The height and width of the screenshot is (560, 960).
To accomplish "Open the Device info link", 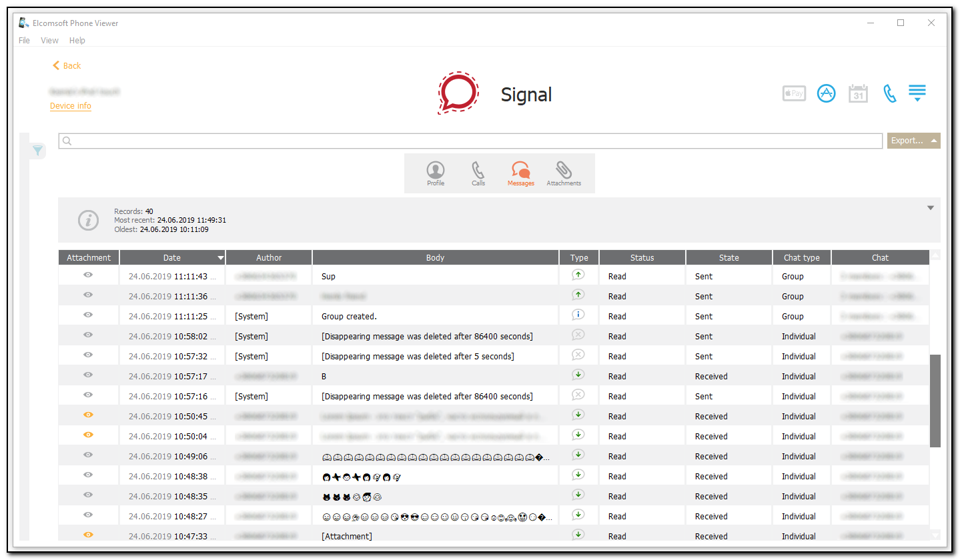I will tap(70, 105).
